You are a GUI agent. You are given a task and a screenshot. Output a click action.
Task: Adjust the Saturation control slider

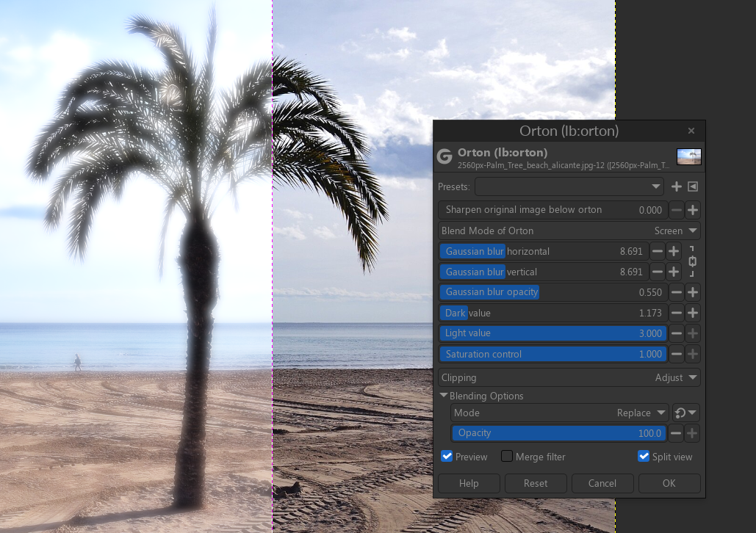553,354
